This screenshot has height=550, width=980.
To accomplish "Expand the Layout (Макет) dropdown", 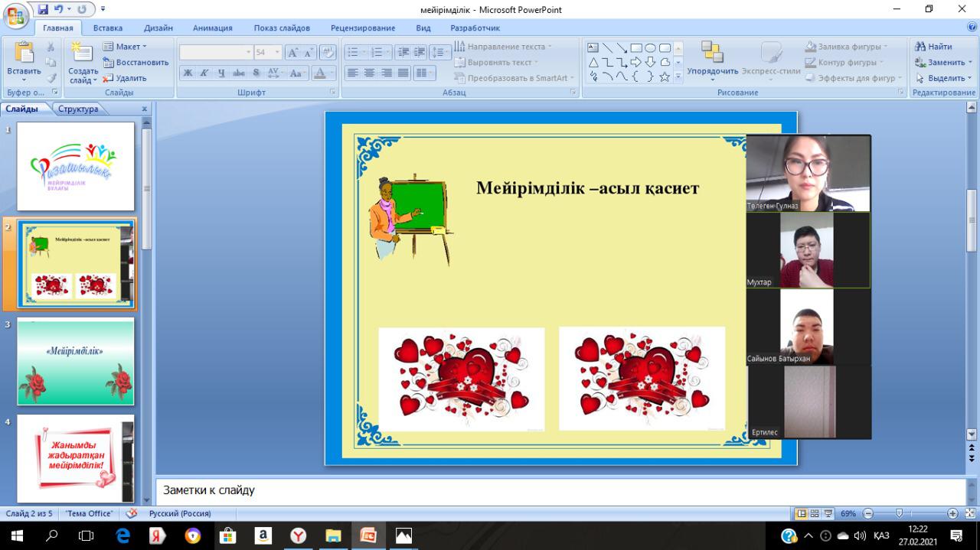I will 126,47.
